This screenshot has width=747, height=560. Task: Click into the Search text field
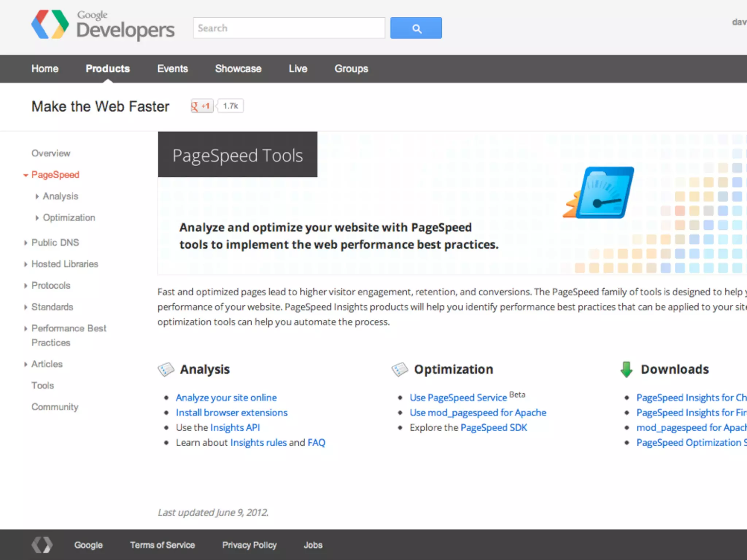point(289,28)
